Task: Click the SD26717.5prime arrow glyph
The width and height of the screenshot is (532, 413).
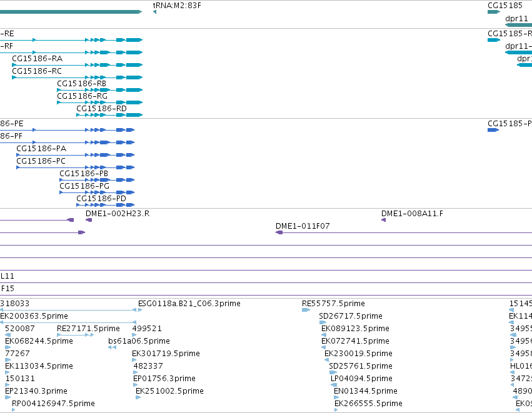Action: 323,322
